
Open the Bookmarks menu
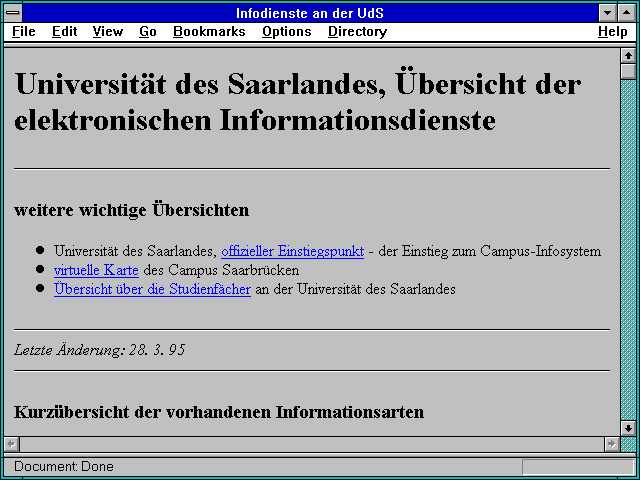[x=209, y=32]
